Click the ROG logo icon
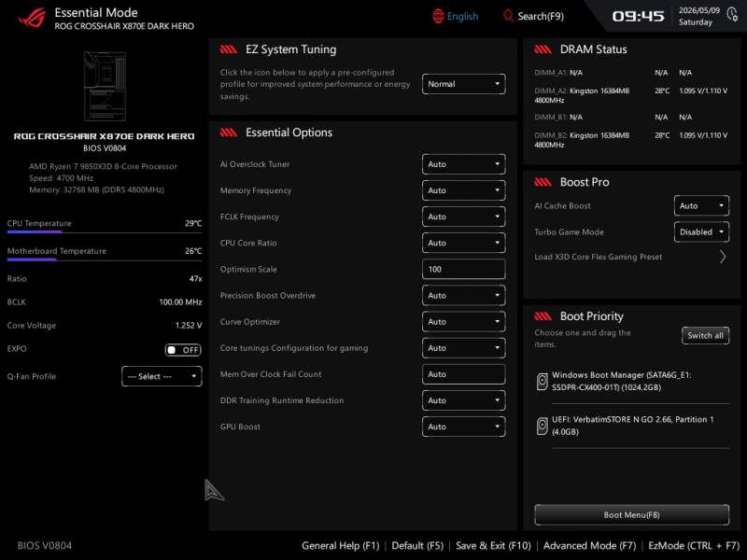 click(33, 18)
